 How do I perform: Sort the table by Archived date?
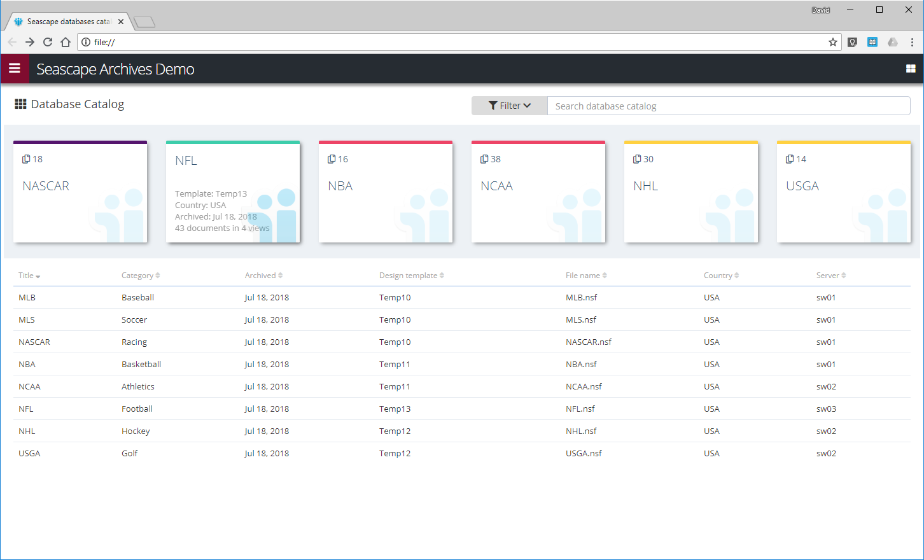click(x=263, y=276)
